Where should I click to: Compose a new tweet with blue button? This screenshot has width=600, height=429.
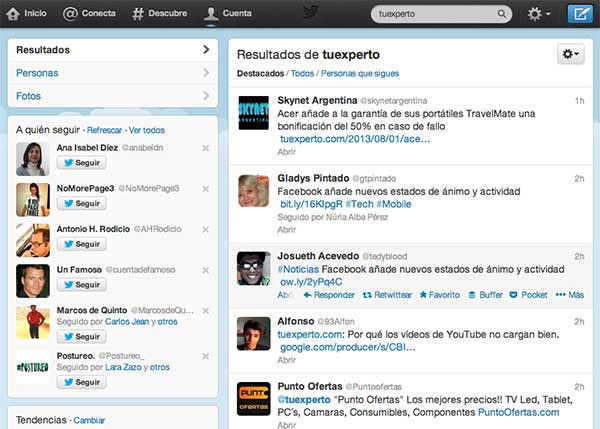click(580, 14)
